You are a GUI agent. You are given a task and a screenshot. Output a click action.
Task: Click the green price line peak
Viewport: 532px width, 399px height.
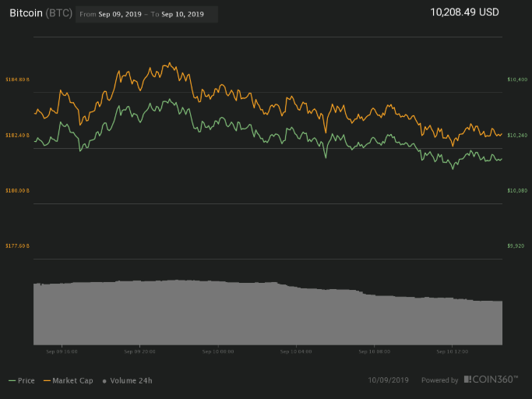pyautogui.click(x=170, y=100)
